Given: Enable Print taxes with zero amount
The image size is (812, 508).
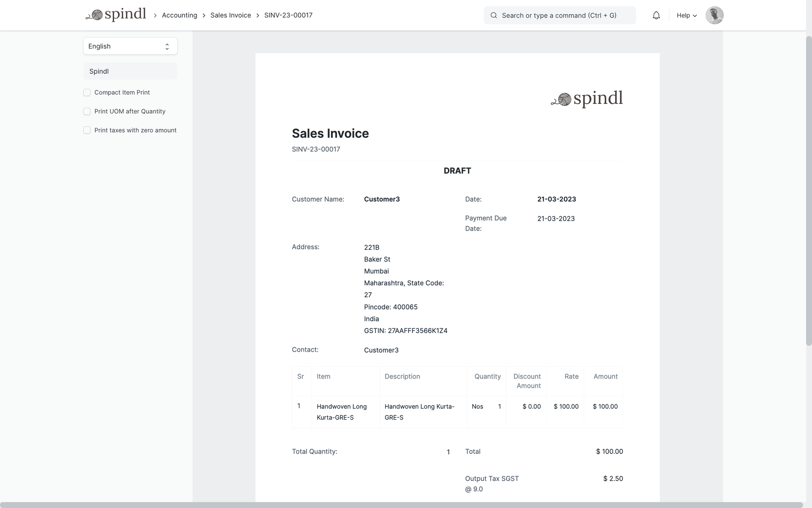Looking at the screenshot, I should [87, 130].
